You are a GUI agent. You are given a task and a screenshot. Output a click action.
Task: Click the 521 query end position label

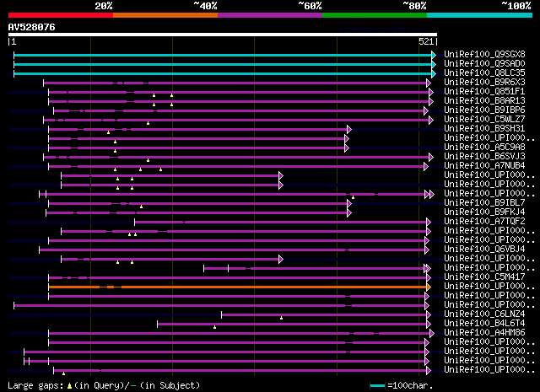(x=426, y=41)
